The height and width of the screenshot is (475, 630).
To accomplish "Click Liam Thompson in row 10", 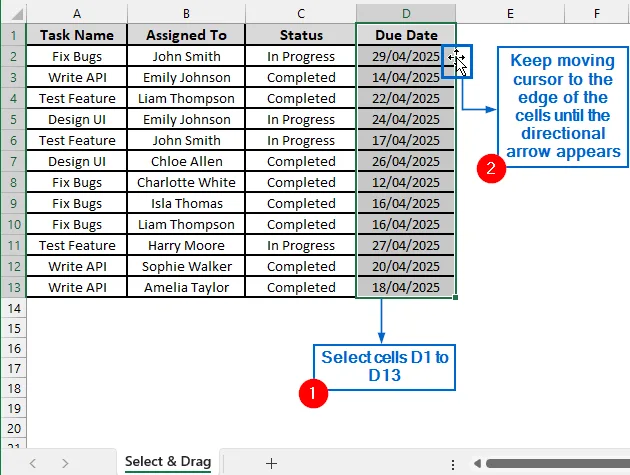I will [186, 224].
